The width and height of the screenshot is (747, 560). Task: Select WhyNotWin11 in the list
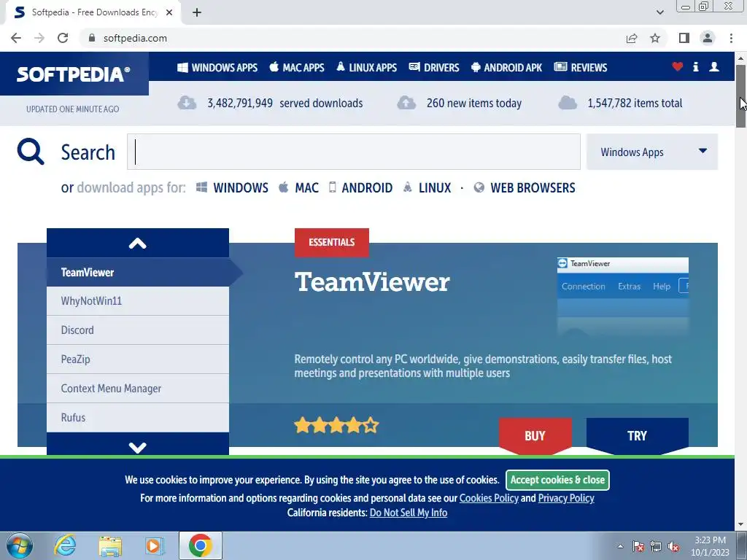(x=138, y=301)
